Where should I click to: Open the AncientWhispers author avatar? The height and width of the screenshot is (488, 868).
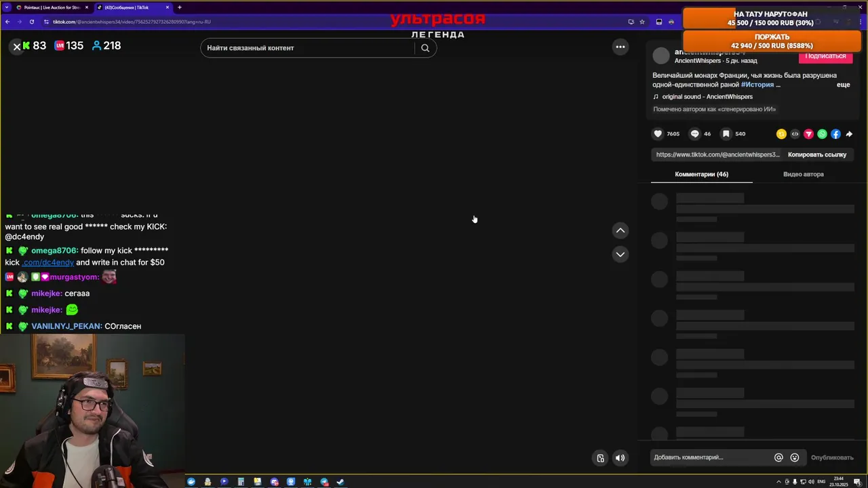pyautogui.click(x=661, y=56)
